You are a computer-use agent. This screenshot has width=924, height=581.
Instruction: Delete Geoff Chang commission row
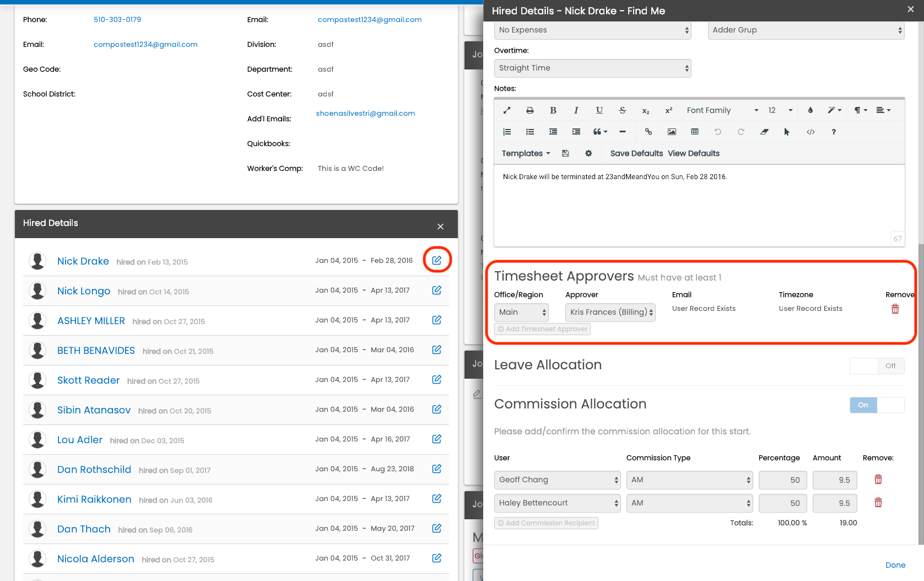(x=878, y=480)
